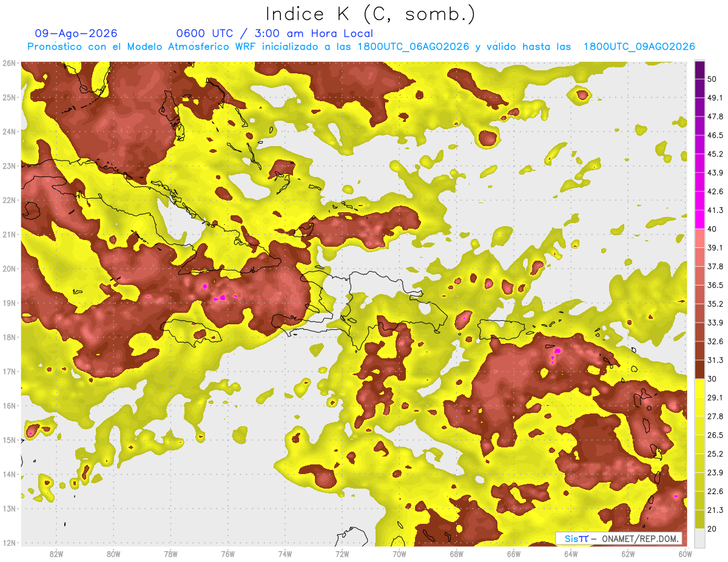Click the "0600 UTC / 3:00 am Hora Local" text
The height and width of the screenshot is (562, 728).
[274, 33]
